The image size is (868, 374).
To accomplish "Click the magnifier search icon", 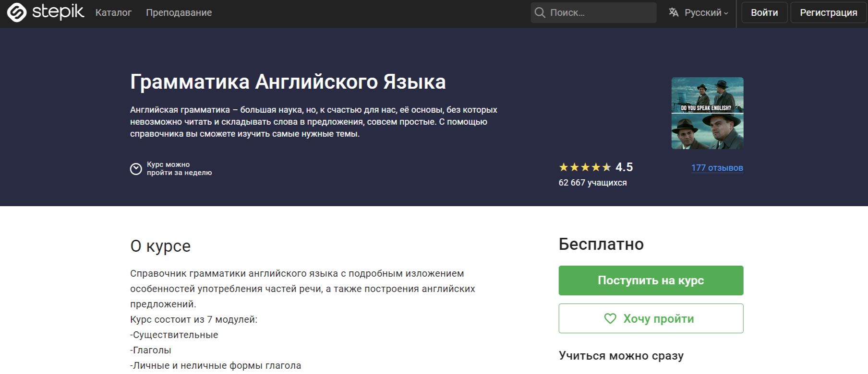I will click(x=540, y=12).
